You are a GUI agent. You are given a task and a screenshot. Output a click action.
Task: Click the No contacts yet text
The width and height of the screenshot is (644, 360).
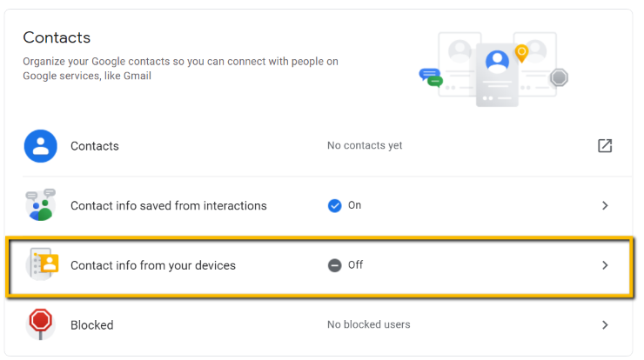click(x=365, y=146)
